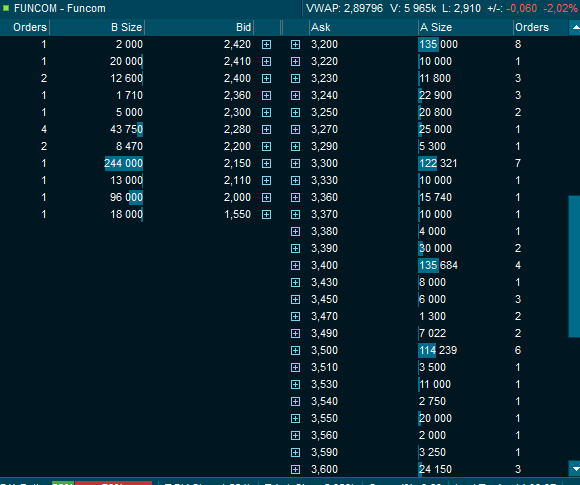
Task: Click the FUNCOM - Funcom title
Action: (60, 8)
